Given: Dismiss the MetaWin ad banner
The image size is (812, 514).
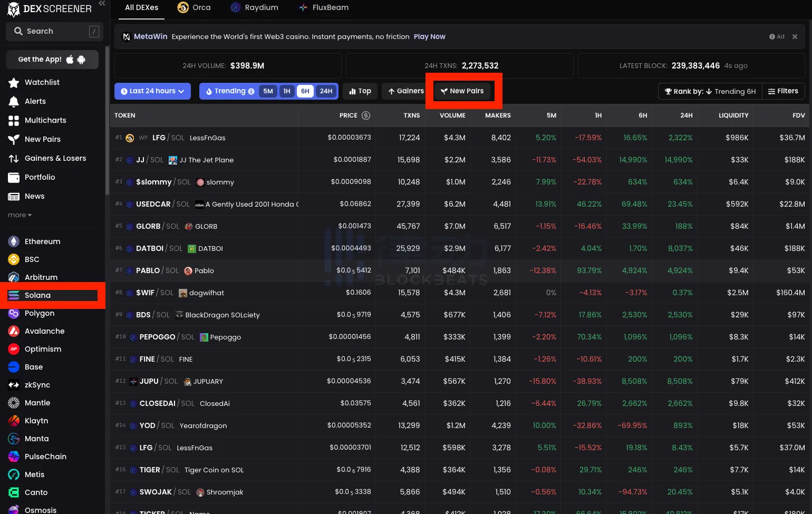Looking at the screenshot, I should coord(795,36).
